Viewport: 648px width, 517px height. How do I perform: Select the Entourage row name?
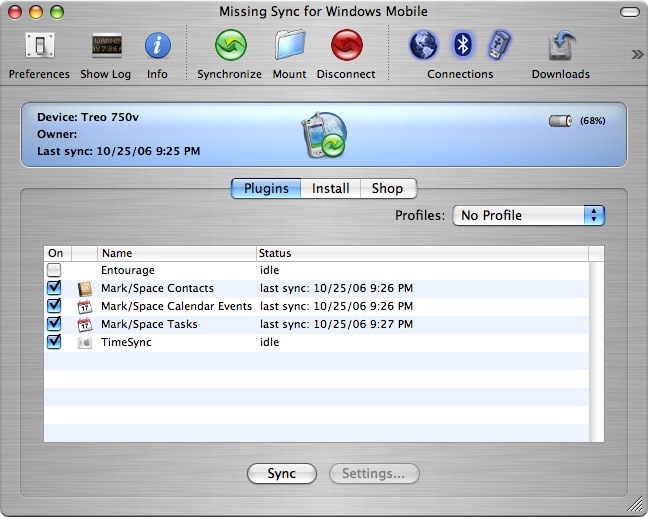(x=128, y=270)
